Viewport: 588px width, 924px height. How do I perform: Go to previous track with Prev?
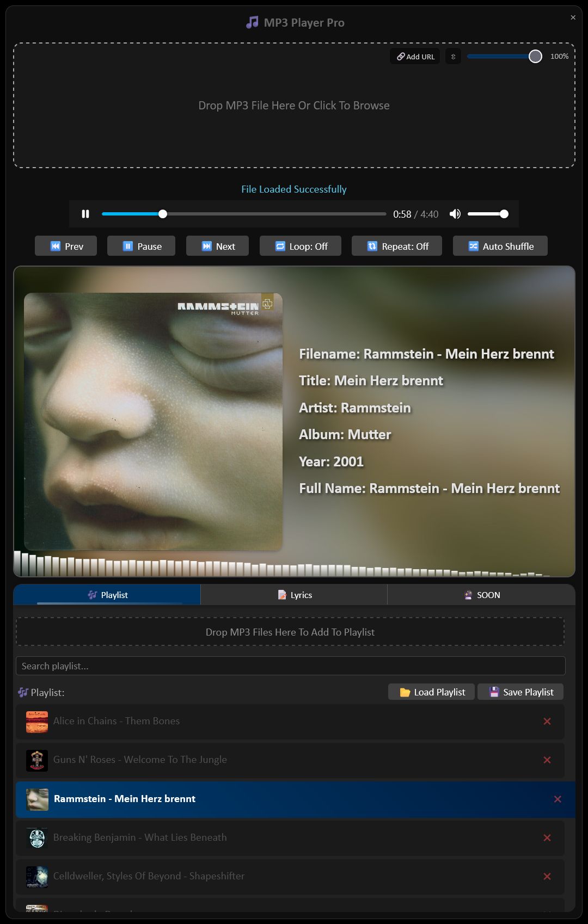[x=66, y=246]
